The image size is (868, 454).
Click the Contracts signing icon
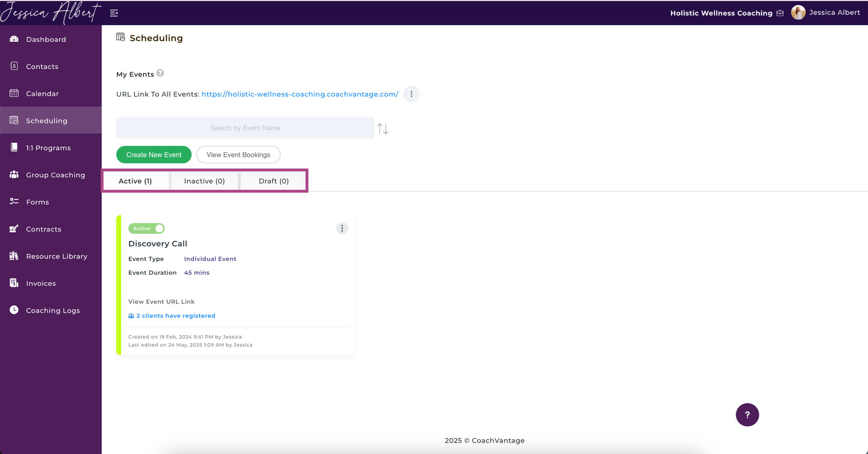click(x=14, y=229)
